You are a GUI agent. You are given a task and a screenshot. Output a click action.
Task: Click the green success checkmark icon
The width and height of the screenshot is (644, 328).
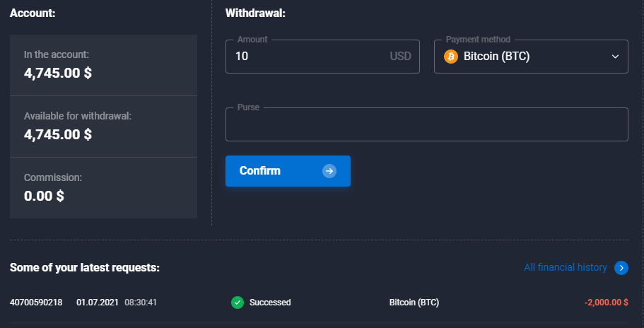[238, 303]
